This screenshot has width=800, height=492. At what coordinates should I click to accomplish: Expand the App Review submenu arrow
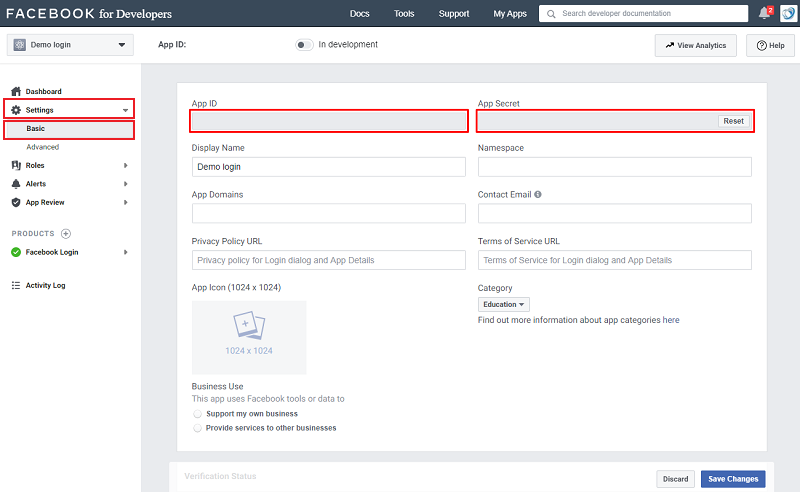point(126,202)
